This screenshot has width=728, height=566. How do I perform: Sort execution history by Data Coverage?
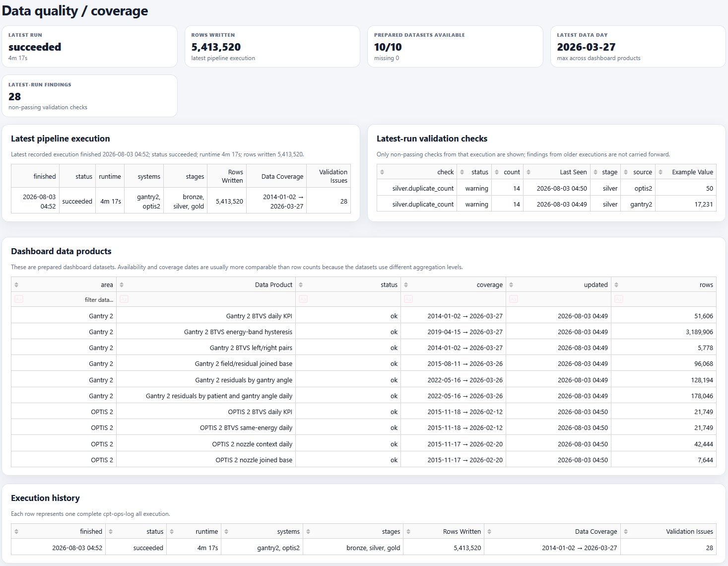[489, 532]
